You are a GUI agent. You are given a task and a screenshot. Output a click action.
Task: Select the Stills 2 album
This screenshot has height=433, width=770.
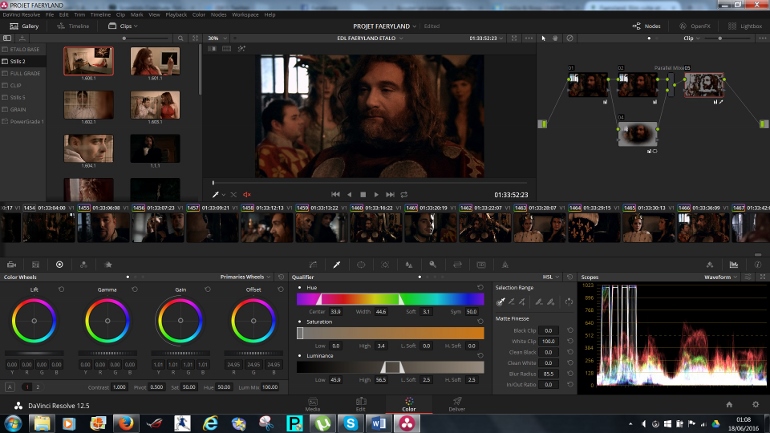(x=23, y=61)
